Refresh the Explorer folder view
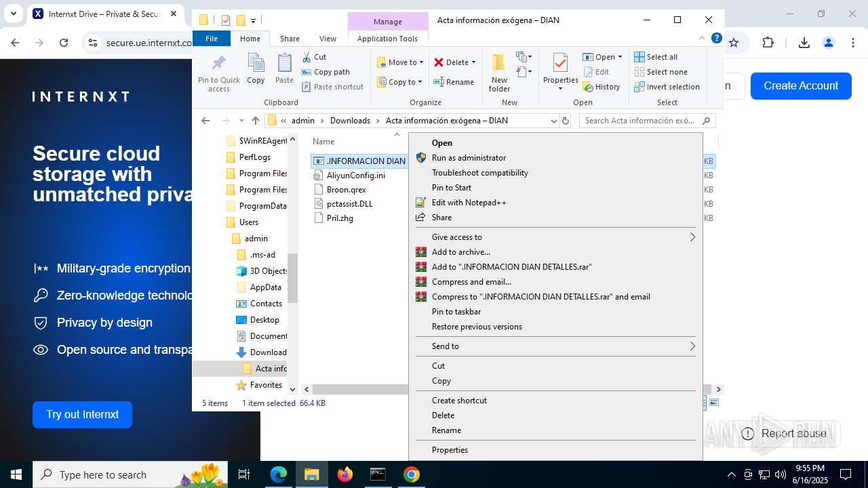The height and width of the screenshot is (488, 868). click(x=566, y=121)
